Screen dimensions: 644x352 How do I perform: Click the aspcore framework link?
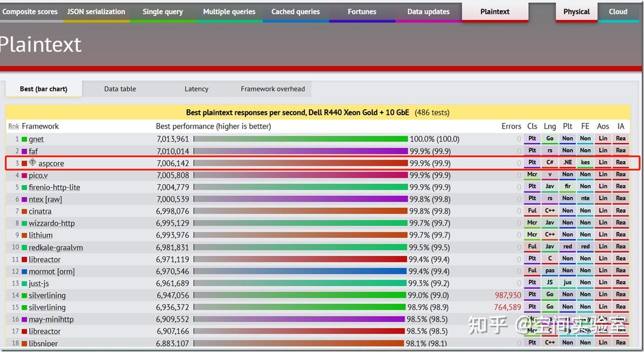click(52, 163)
